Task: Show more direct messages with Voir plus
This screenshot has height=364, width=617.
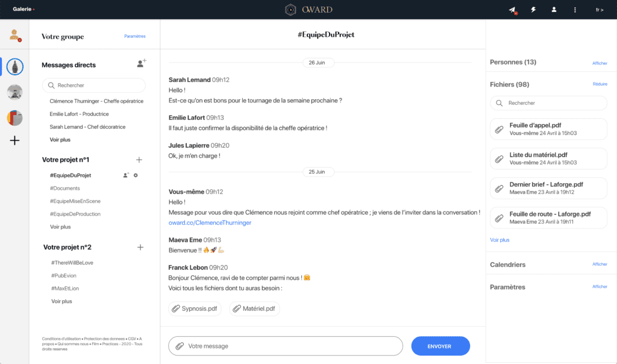Action: click(x=60, y=140)
